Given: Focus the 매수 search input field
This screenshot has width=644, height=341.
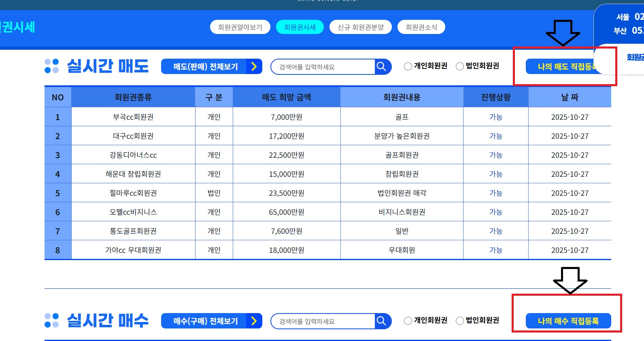Looking at the screenshot, I should pos(323,321).
